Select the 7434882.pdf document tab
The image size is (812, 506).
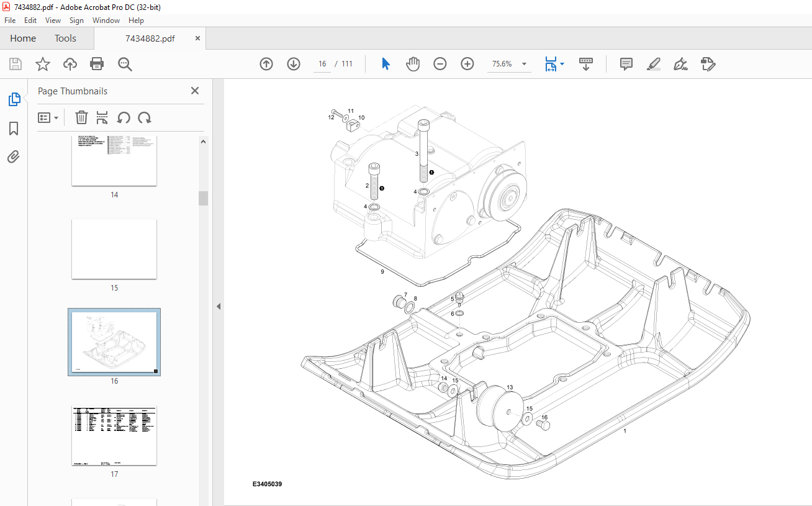(x=150, y=38)
